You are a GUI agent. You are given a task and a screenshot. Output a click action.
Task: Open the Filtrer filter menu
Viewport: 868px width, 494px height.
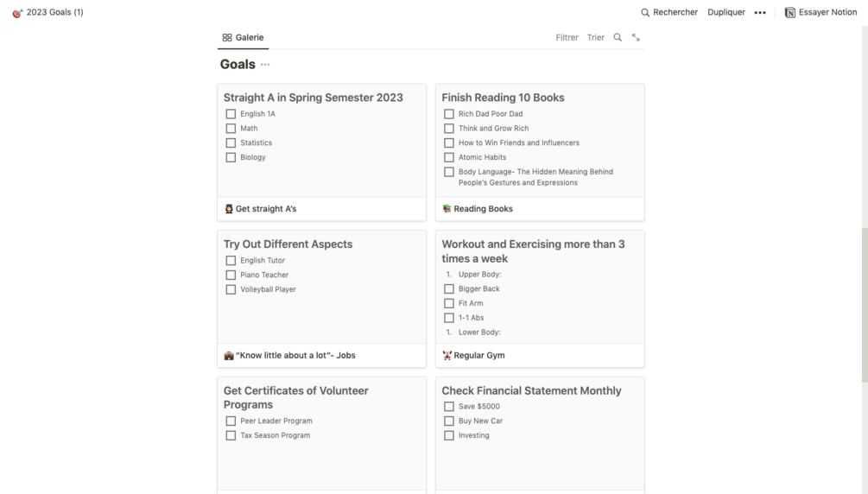pos(567,37)
